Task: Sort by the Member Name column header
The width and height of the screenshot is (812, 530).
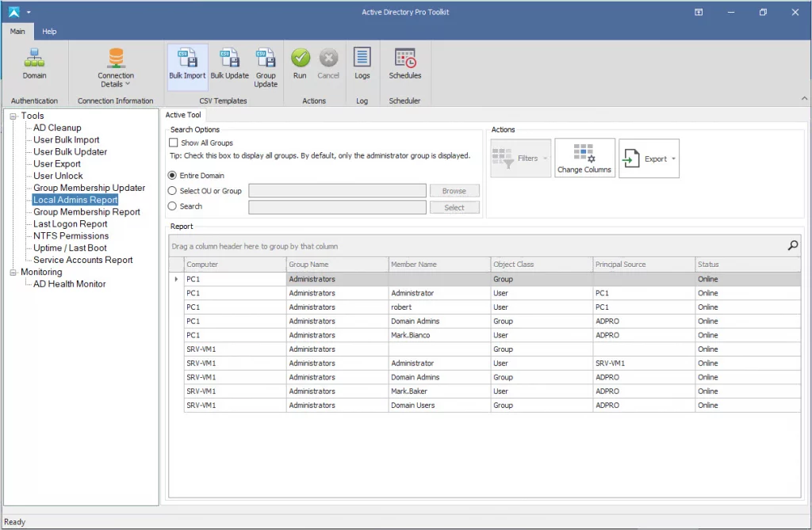Action: [x=439, y=265]
